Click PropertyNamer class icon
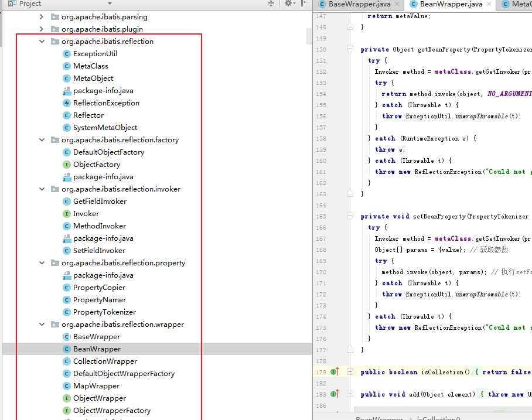Screen dimensions: 532x420 pyautogui.click(x=67, y=300)
